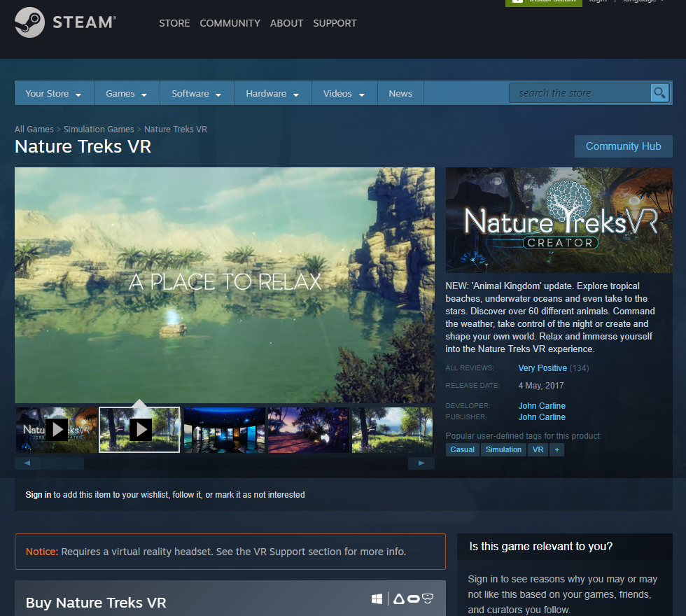Select the meadow trees screenshot thumbnail

pos(393,430)
